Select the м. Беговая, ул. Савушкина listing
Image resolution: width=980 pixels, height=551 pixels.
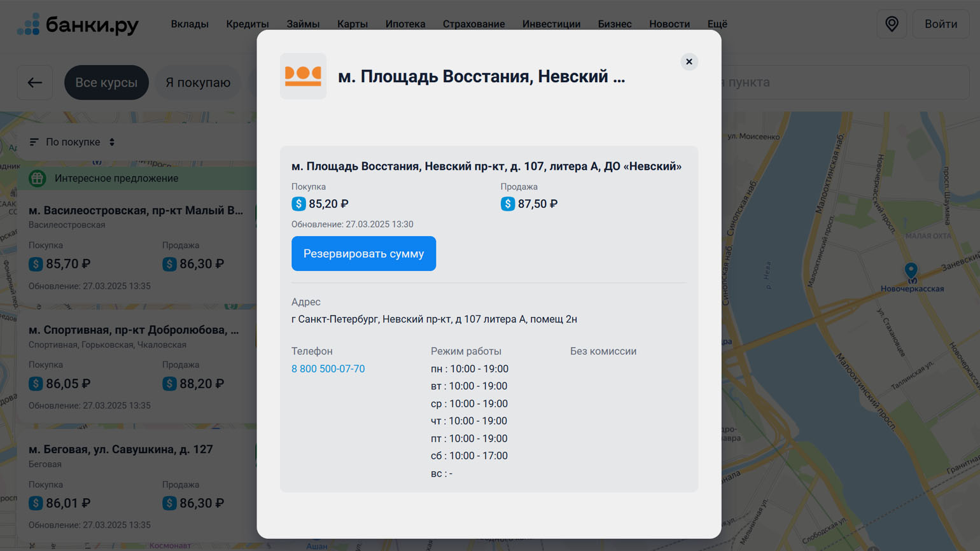(x=121, y=449)
